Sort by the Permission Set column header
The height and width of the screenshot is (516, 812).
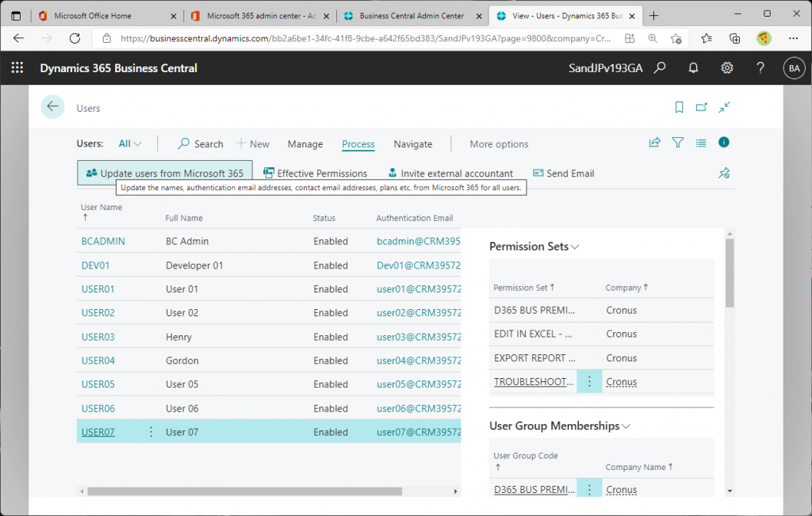coord(523,287)
